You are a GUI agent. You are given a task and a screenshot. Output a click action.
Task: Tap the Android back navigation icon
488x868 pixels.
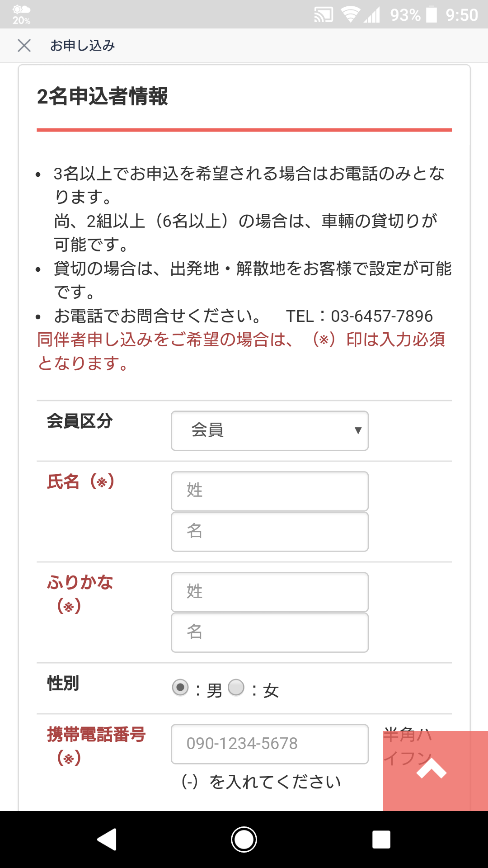pos(107,840)
